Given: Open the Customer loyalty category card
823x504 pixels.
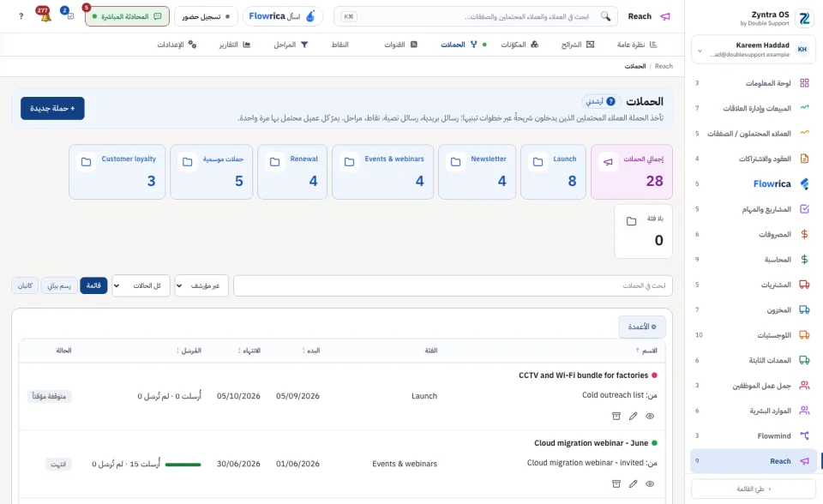Looking at the screenshot, I should (117, 171).
